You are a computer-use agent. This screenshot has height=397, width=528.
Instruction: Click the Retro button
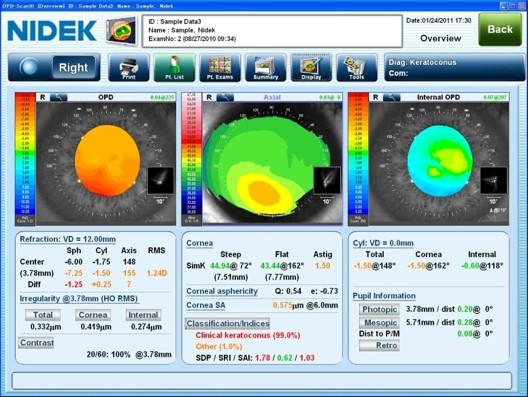pos(379,345)
